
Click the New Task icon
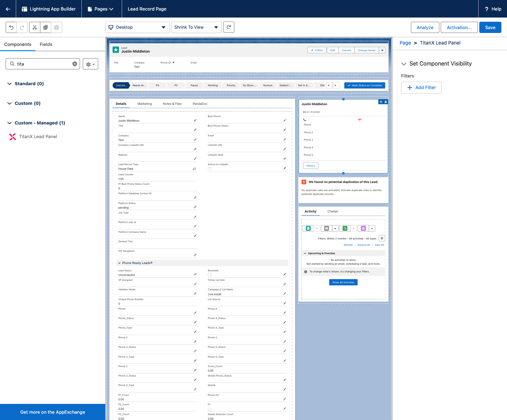pyautogui.click(x=345, y=228)
